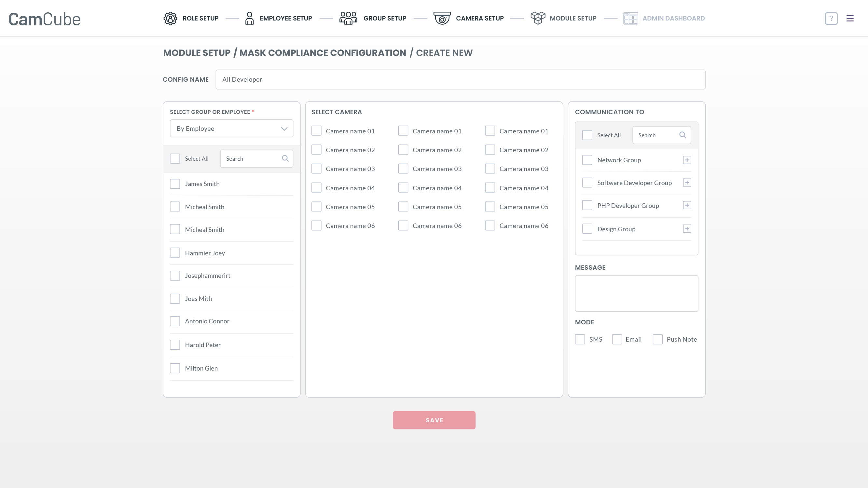Click the Module Setup cubes icon
Viewport: 868px width, 488px height.
click(x=538, y=18)
